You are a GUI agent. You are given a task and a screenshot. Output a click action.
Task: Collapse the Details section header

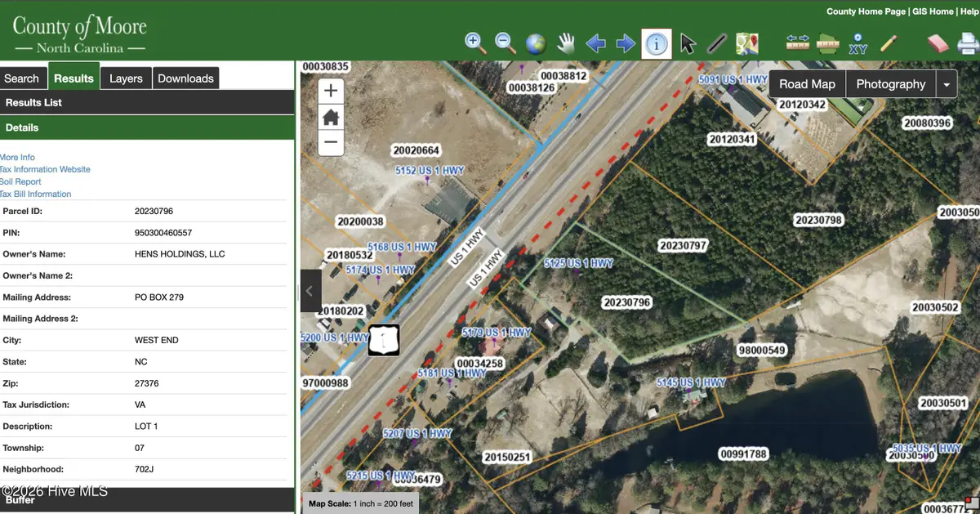22,127
